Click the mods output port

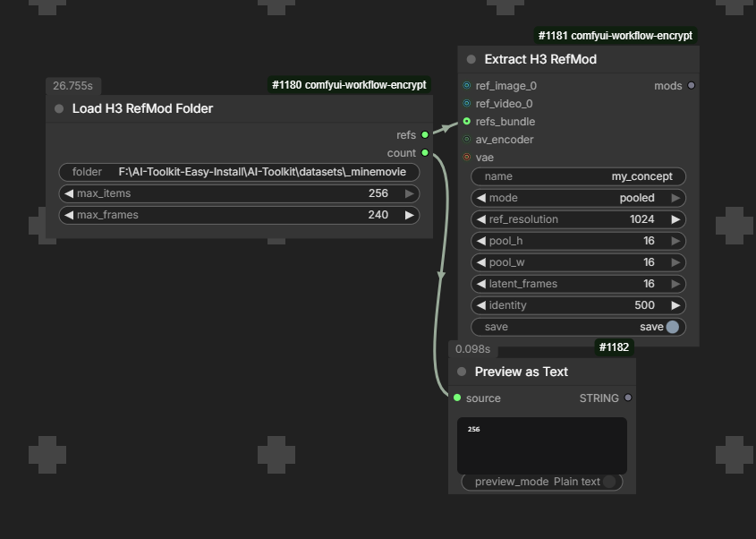pyautogui.click(x=691, y=85)
